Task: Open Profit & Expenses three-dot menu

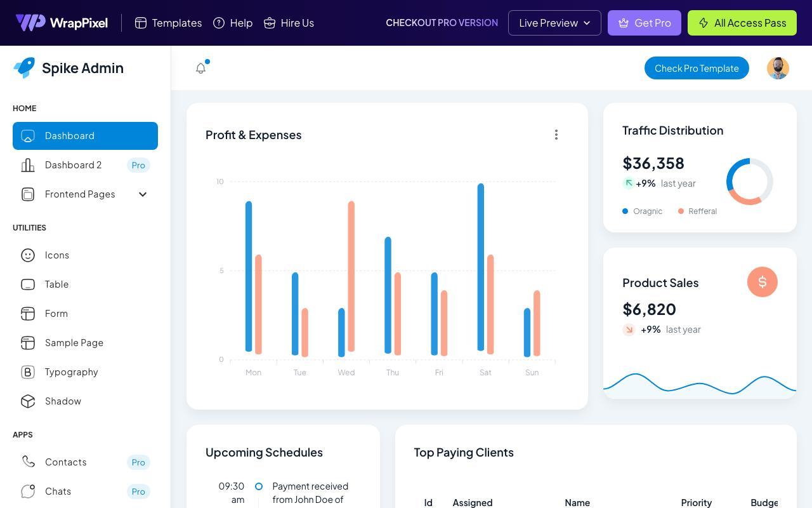Action: point(556,135)
